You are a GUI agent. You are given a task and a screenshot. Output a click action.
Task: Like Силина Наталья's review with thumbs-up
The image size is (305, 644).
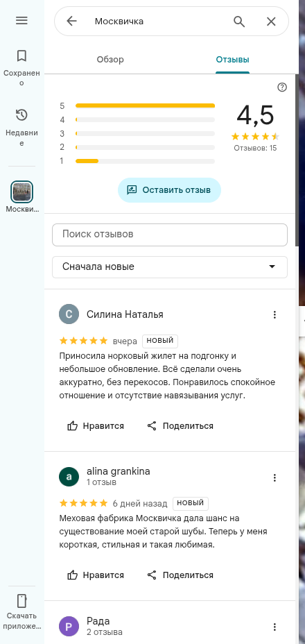click(96, 426)
